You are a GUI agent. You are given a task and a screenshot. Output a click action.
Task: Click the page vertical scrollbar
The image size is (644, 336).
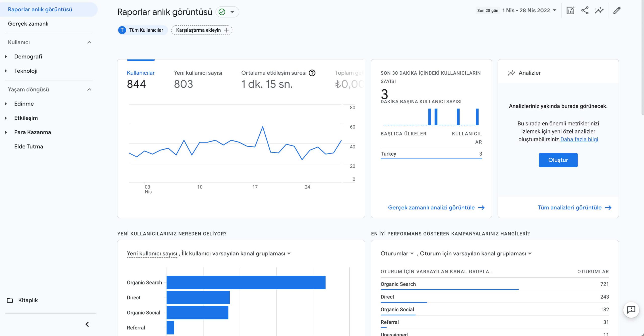[642, 58]
